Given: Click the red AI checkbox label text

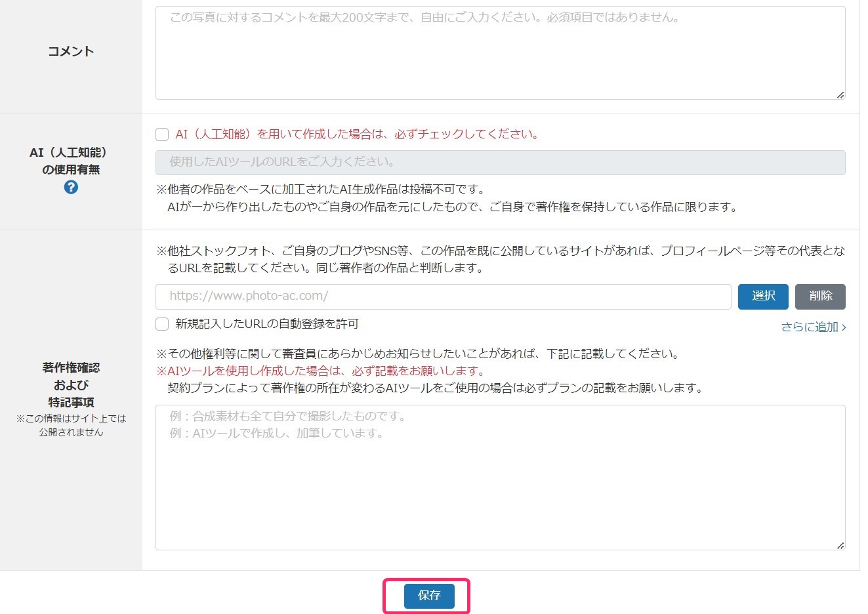Looking at the screenshot, I should pos(358,134).
